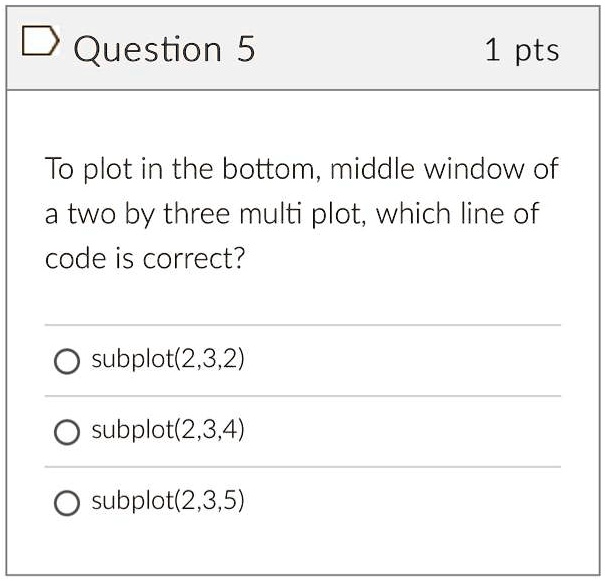Click the words 'which line of'
605x581 pixels.
click(457, 213)
